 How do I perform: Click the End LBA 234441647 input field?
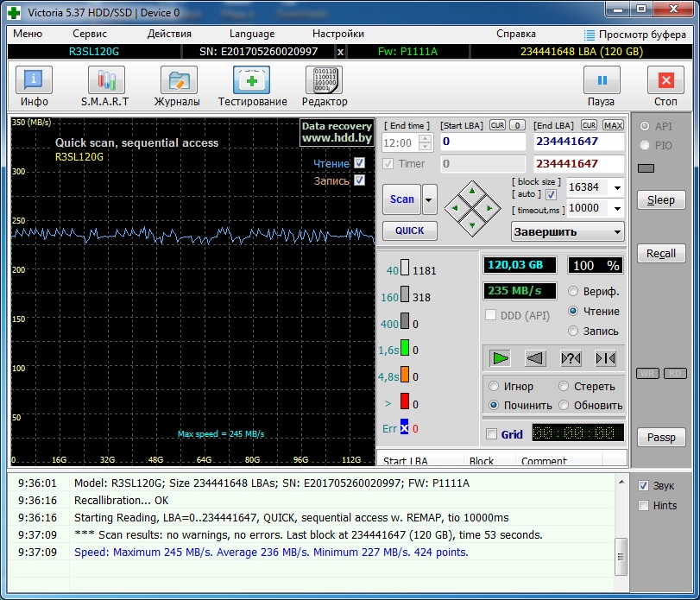pyautogui.click(x=578, y=142)
